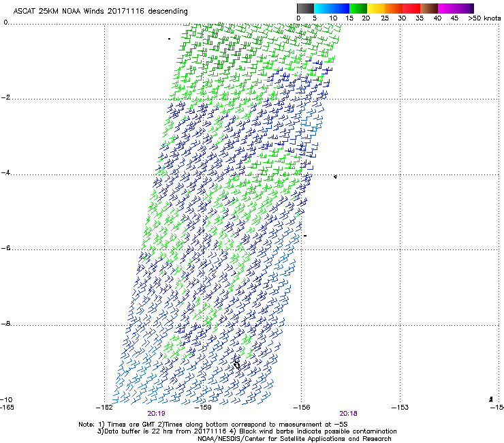Click the -159 longitude axis label
The width and height of the screenshot is (504, 443).
203,408
